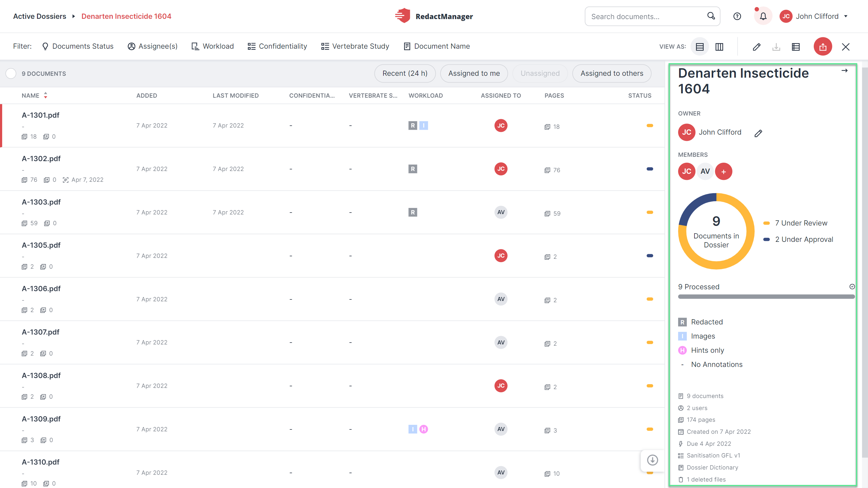
Task: Open A-1301.pdf document
Action: click(x=40, y=115)
